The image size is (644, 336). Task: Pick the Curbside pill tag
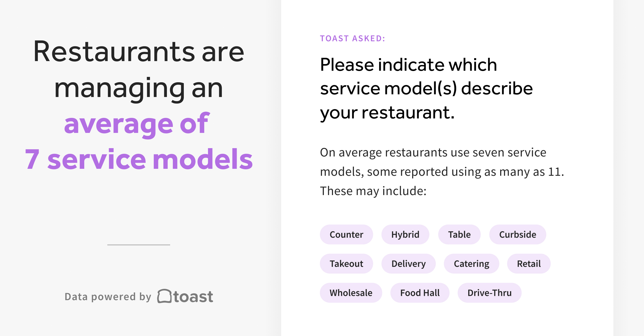pos(518,234)
